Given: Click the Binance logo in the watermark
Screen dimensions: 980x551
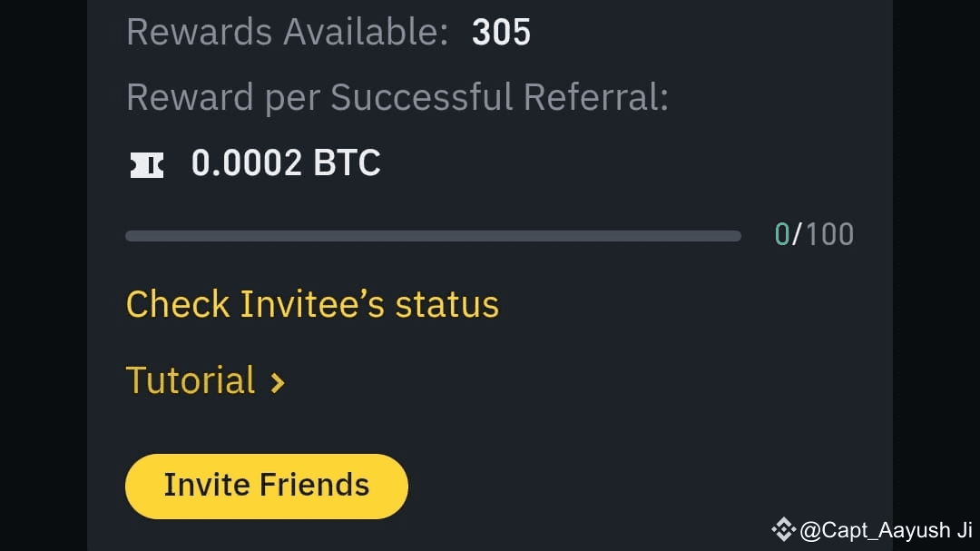Looking at the screenshot, I should click(783, 528).
